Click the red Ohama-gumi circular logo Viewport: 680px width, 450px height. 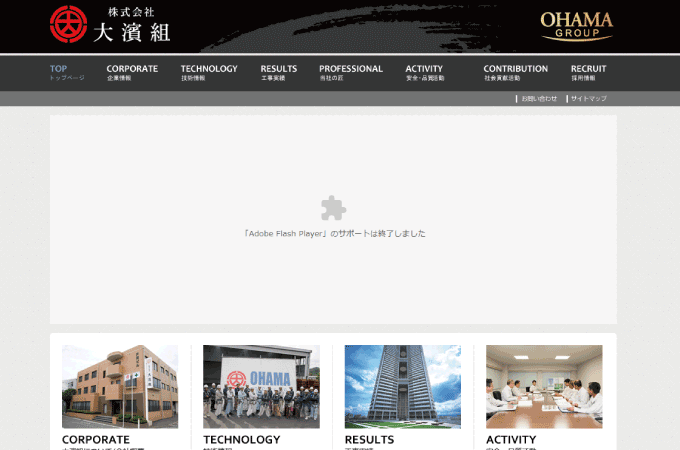[69, 24]
